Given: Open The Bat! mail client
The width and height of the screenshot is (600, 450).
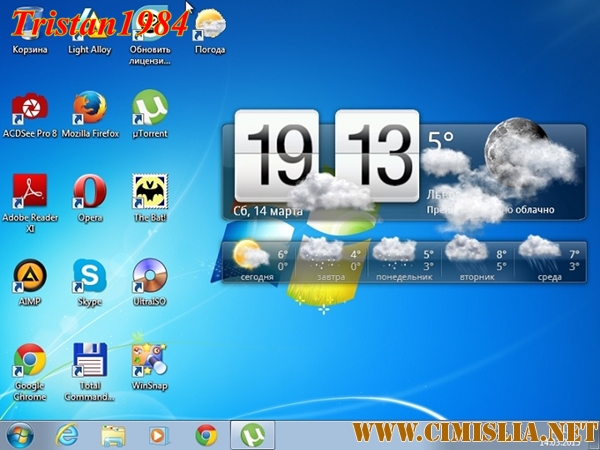Looking at the screenshot, I should [149, 191].
